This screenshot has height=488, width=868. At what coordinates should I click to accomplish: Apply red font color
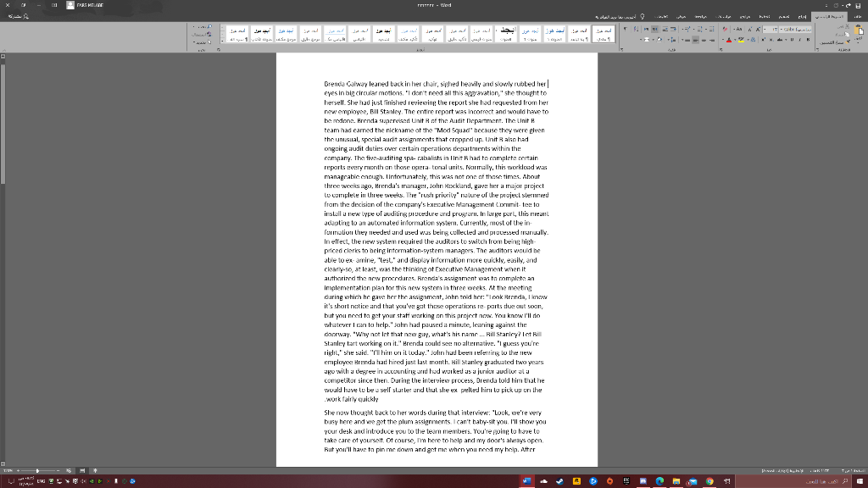(728, 40)
